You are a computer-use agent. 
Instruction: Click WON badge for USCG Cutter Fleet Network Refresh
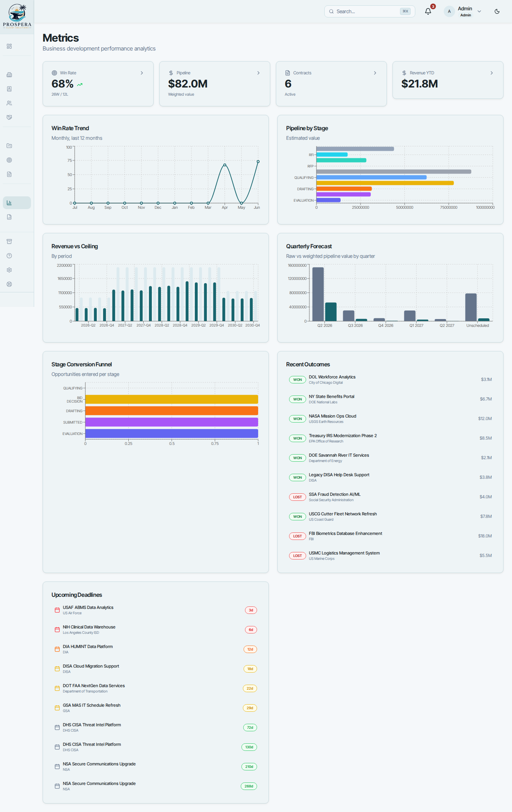click(298, 517)
